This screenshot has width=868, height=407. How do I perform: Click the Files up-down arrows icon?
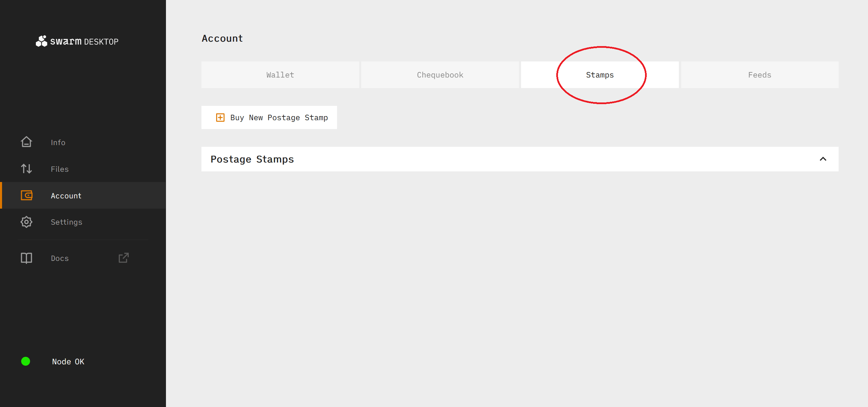point(26,169)
